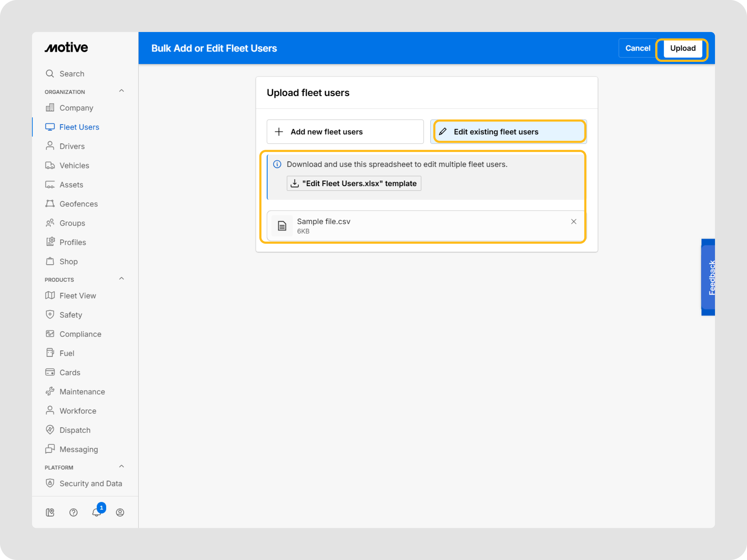Collapse the Products section chevron
The image size is (747, 560).
pos(122,279)
